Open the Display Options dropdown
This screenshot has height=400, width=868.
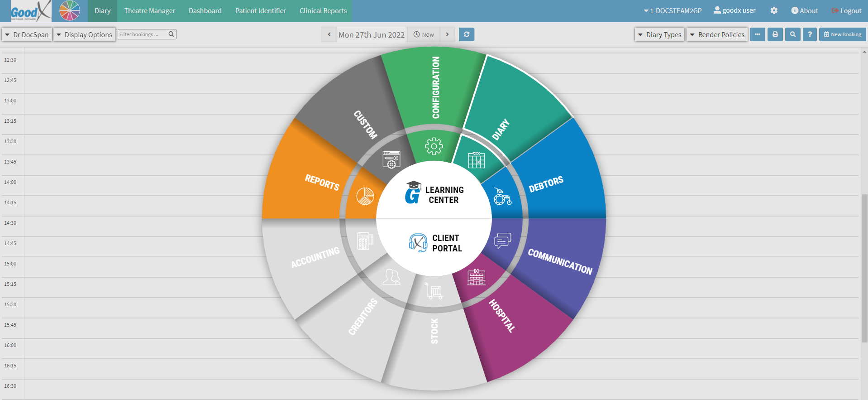point(84,34)
